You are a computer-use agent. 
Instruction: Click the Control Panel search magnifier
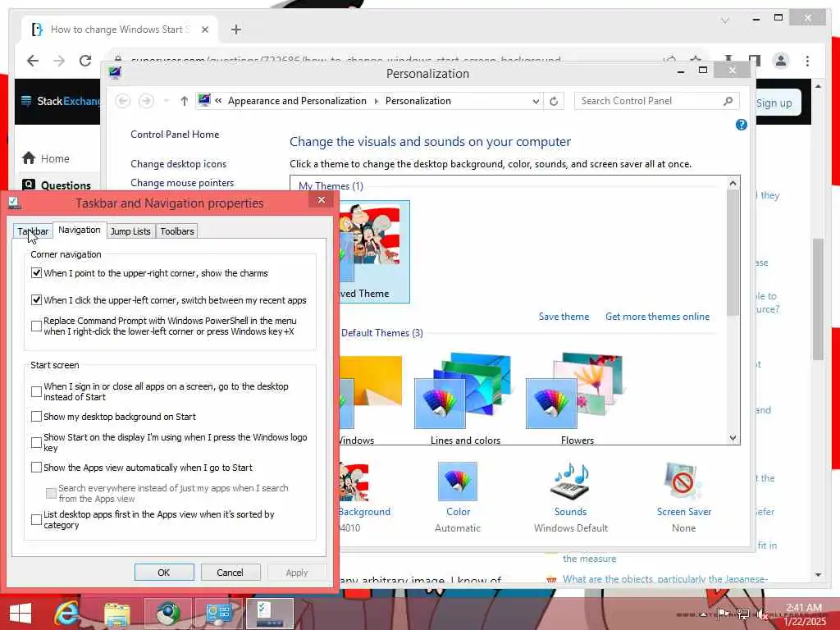click(x=728, y=101)
